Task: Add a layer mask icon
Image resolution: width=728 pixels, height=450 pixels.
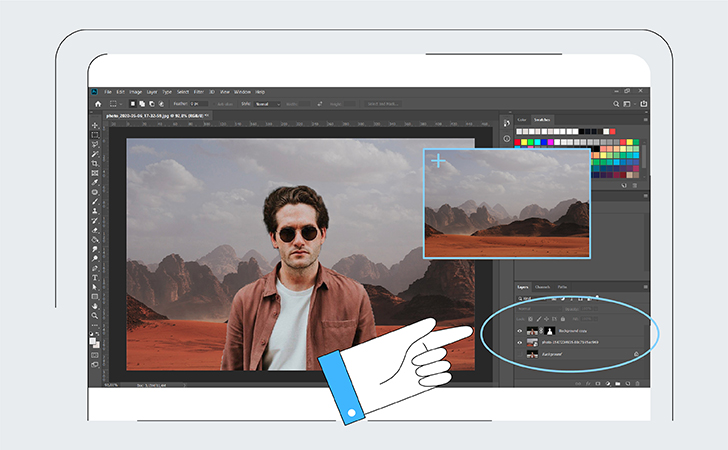Action: [x=598, y=384]
